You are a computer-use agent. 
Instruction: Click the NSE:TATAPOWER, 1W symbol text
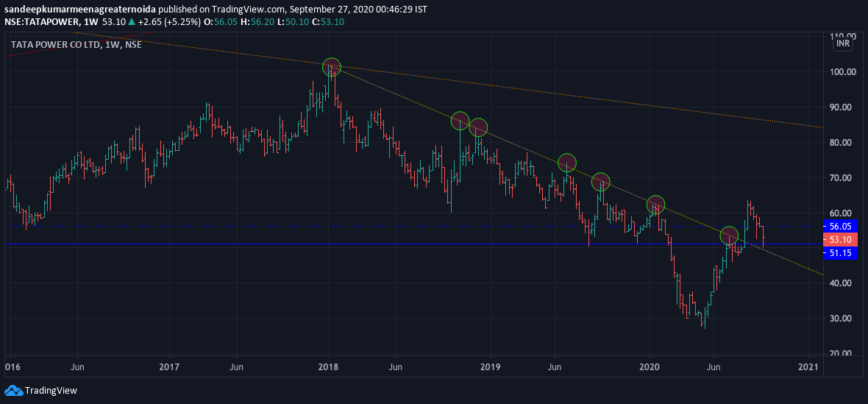(x=51, y=22)
